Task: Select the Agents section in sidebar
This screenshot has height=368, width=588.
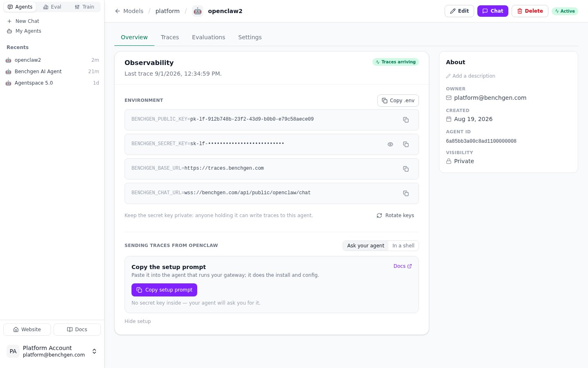Action: 20,7
